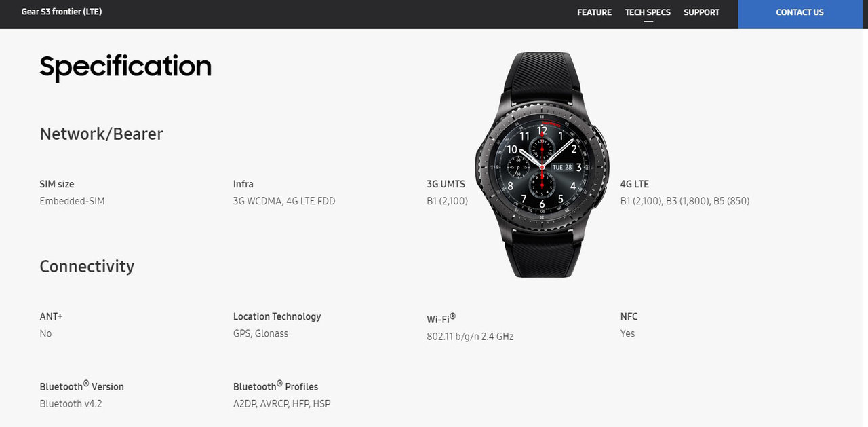This screenshot has width=868, height=427.
Task: Click the Bluetooth v4.2 value
Action: click(71, 404)
